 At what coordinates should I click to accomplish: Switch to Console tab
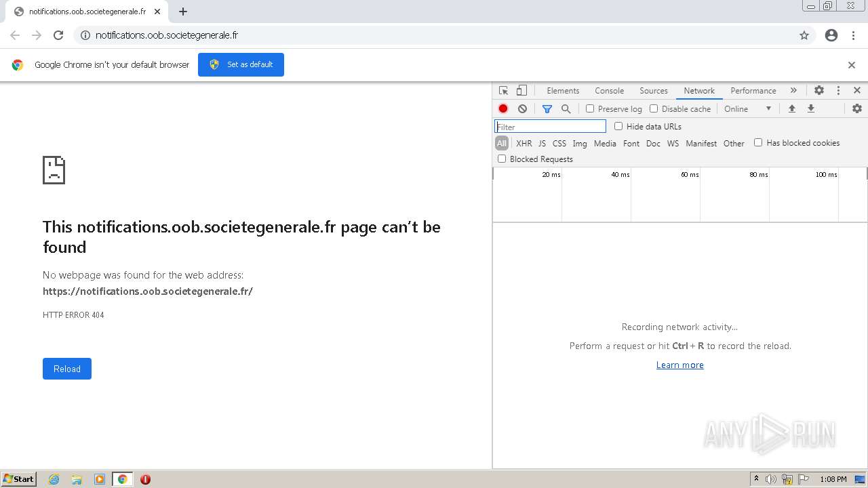click(x=609, y=91)
